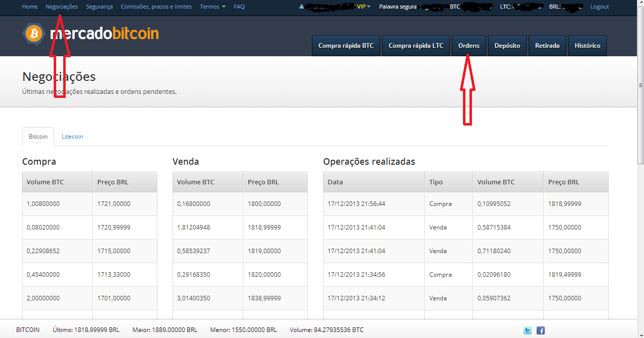Click the 17/12/2013 21:56:44 date cell

point(357,204)
